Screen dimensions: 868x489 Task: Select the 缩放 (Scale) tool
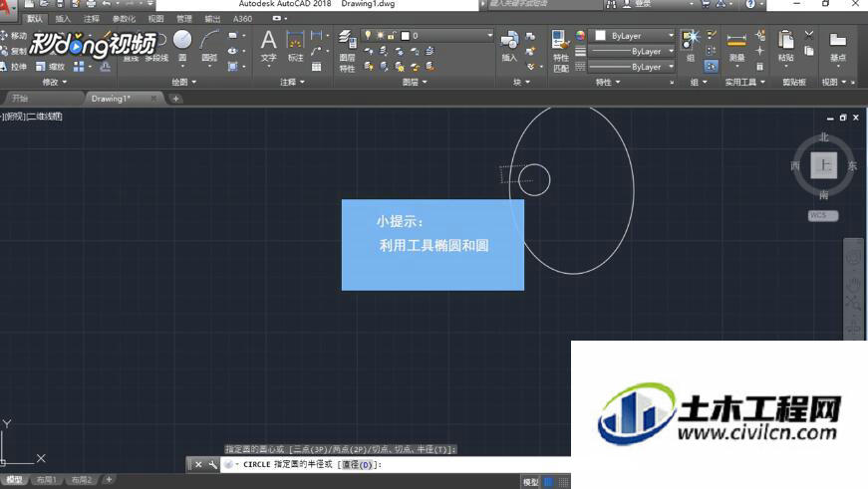tap(50, 67)
